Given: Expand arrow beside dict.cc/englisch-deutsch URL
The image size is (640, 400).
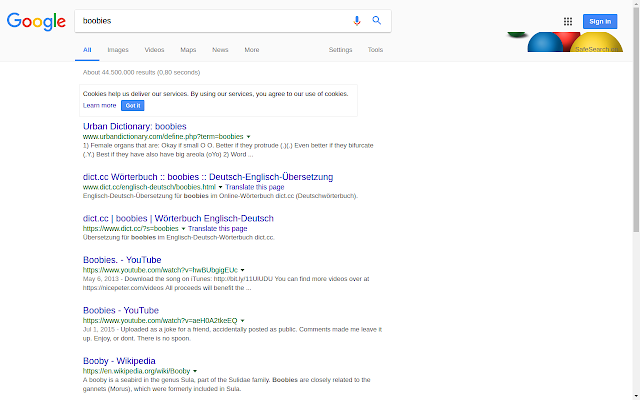Looking at the screenshot, I should coord(220,187).
